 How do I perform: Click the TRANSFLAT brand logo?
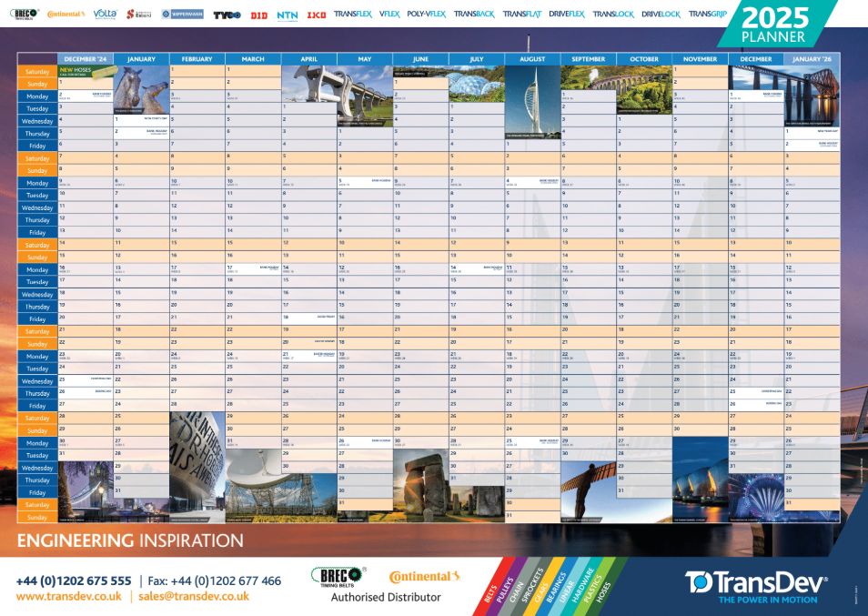coord(522,14)
